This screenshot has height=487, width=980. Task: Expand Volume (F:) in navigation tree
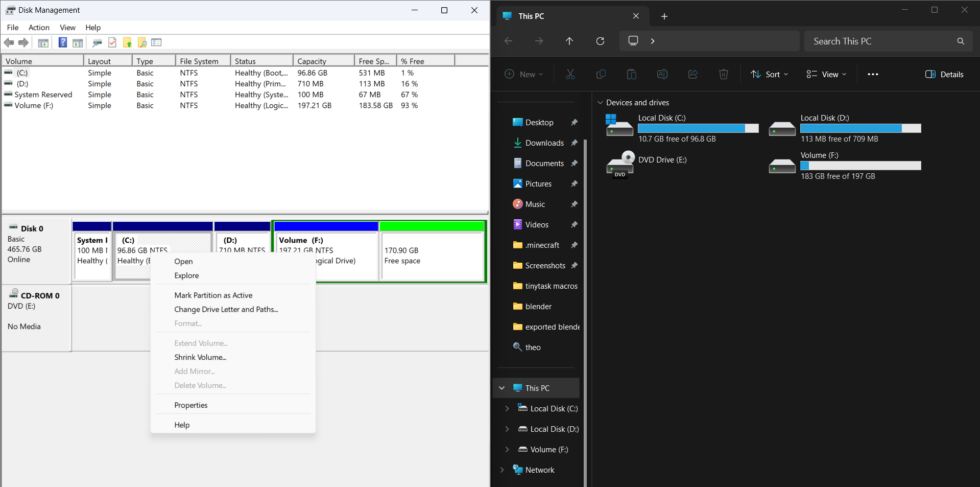click(507, 449)
